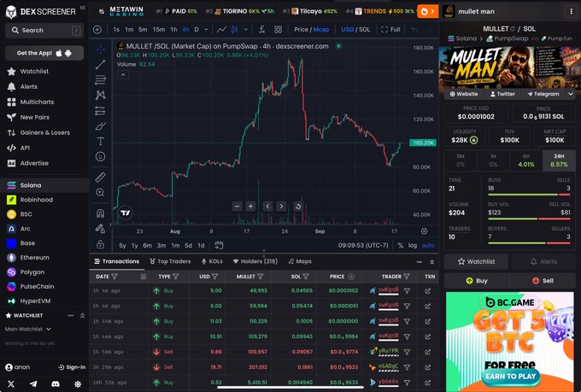Switch to the Holders (218) tab
The height and width of the screenshot is (392, 581).
255,261
